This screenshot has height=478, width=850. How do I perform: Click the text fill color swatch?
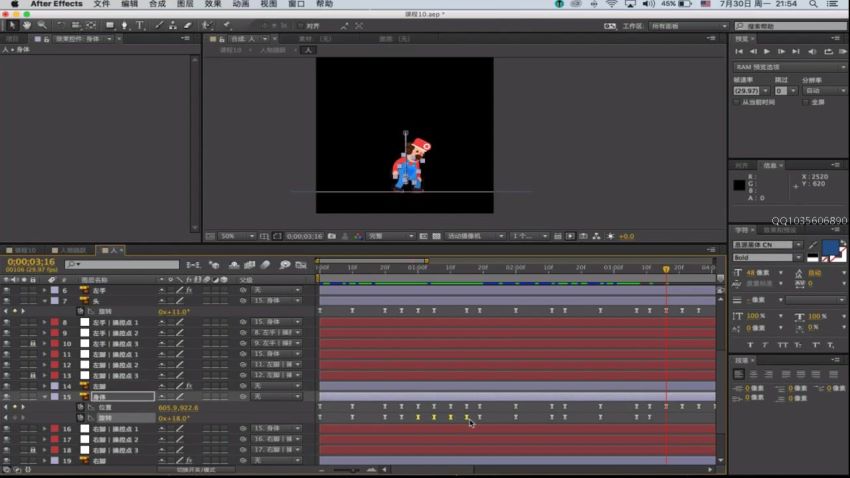(830, 249)
